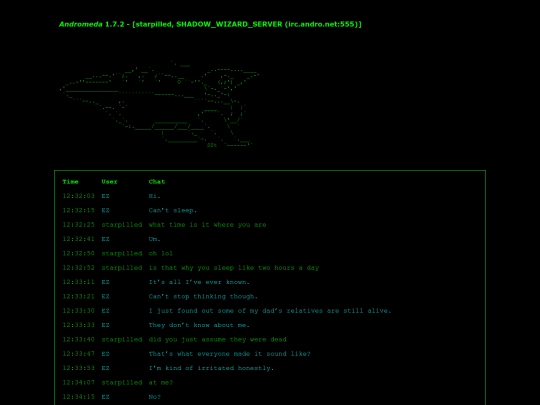Click username EZ in the 12:33:30 row

105,311
